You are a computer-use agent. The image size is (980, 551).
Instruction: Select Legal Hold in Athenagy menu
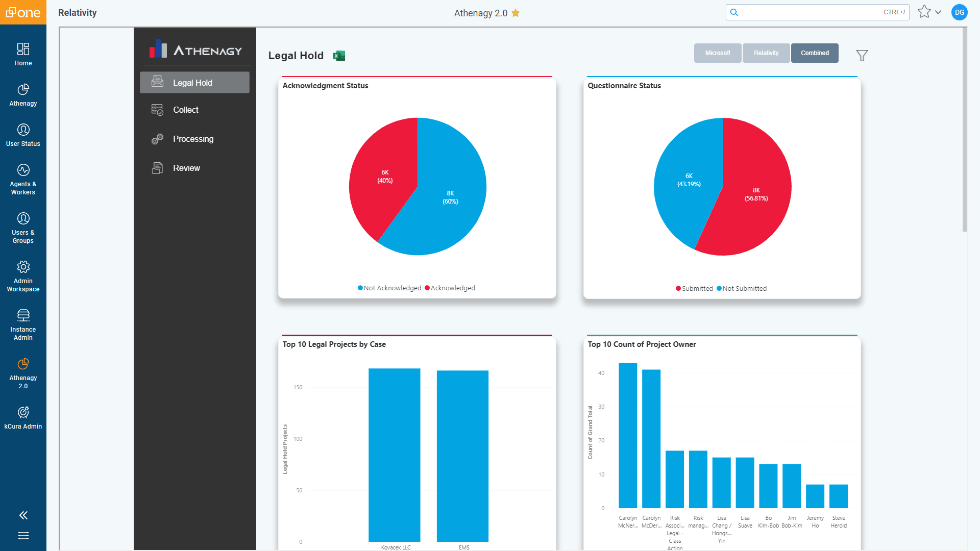[x=194, y=83]
